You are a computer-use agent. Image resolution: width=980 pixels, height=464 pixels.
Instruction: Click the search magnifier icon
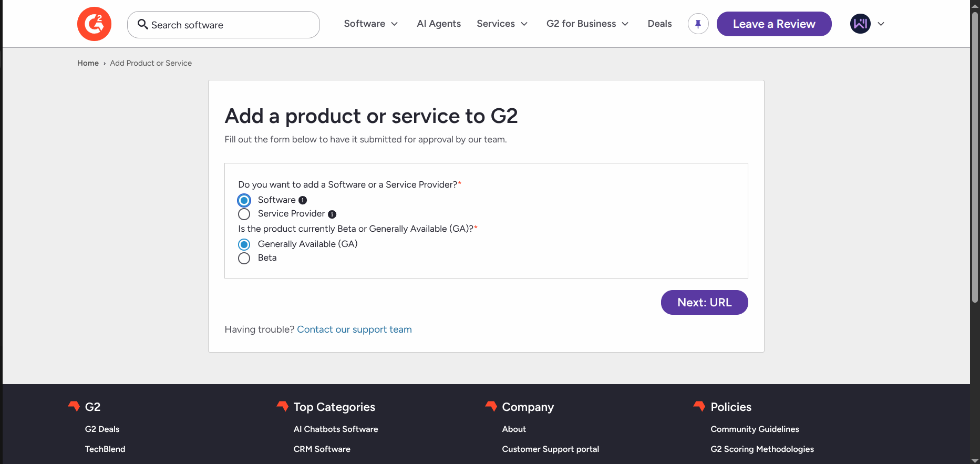coord(142,24)
